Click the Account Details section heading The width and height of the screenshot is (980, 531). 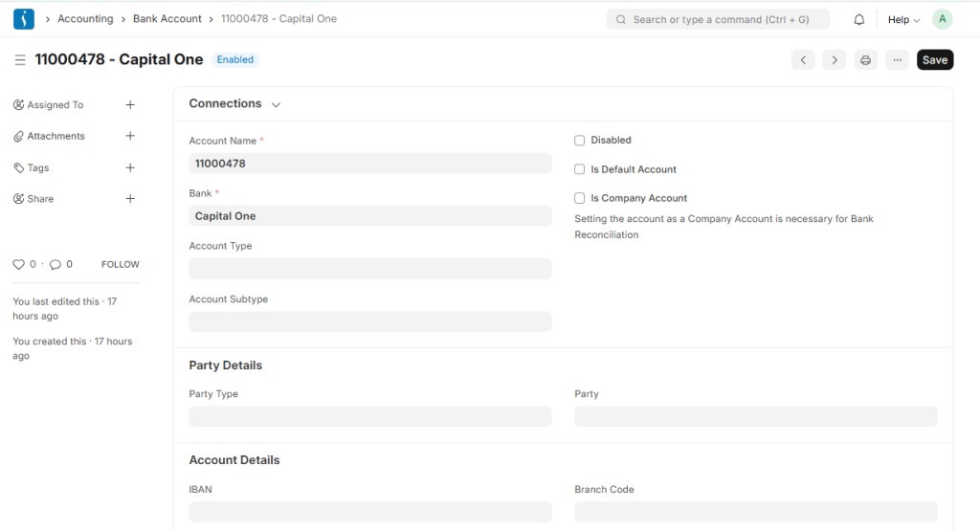pyautogui.click(x=234, y=460)
